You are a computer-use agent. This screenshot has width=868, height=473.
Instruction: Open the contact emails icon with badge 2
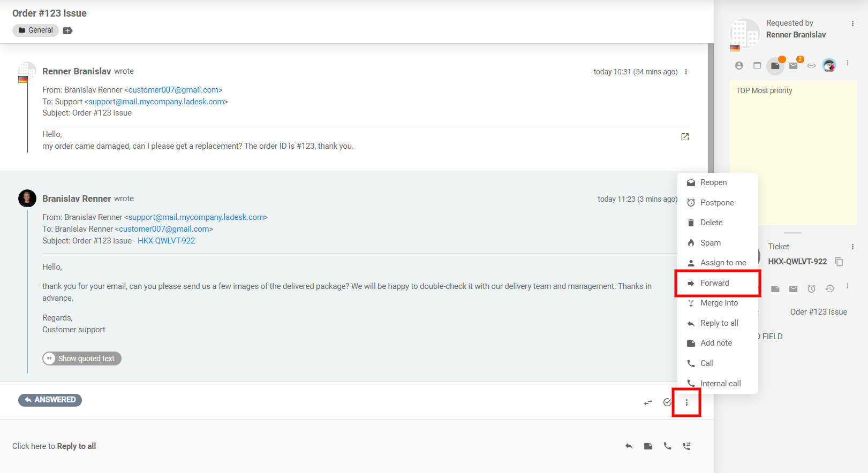[x=794, y=66]
